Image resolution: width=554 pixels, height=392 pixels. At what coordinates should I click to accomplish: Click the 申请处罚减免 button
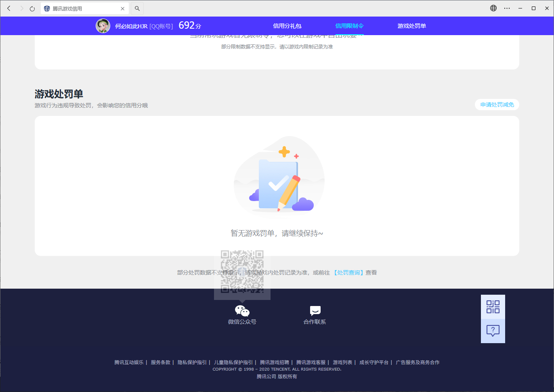coord(497,105)
